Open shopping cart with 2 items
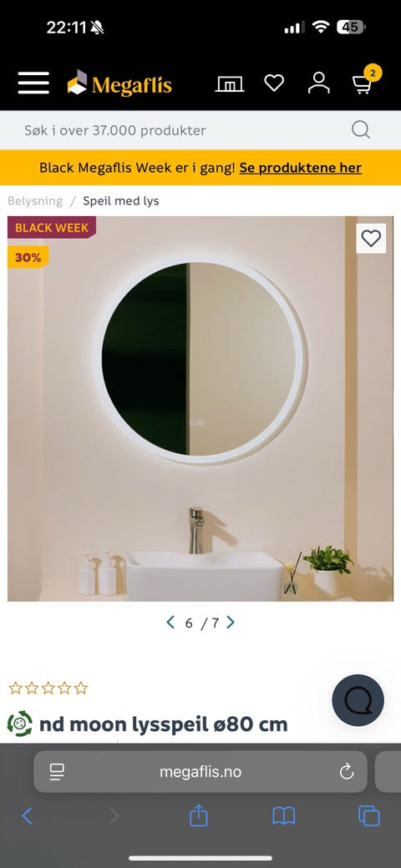Viewport: 401px width, 868px height. pos(366,82)
